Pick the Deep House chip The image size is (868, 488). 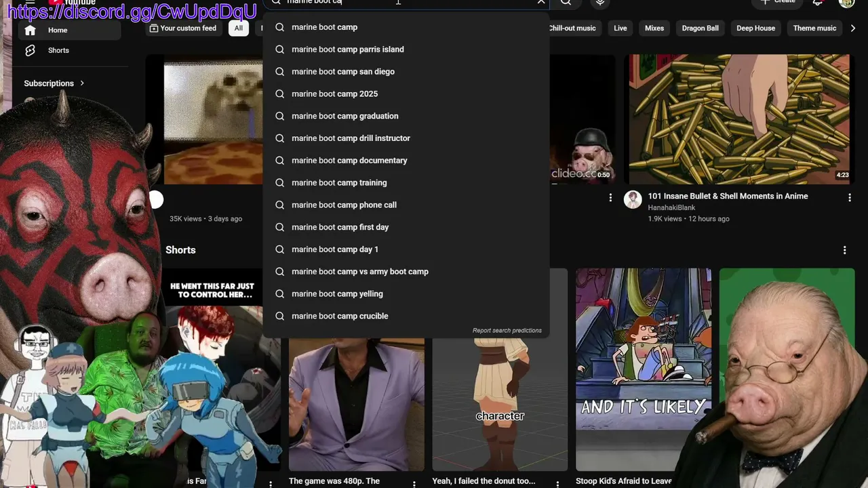(756, 28)
